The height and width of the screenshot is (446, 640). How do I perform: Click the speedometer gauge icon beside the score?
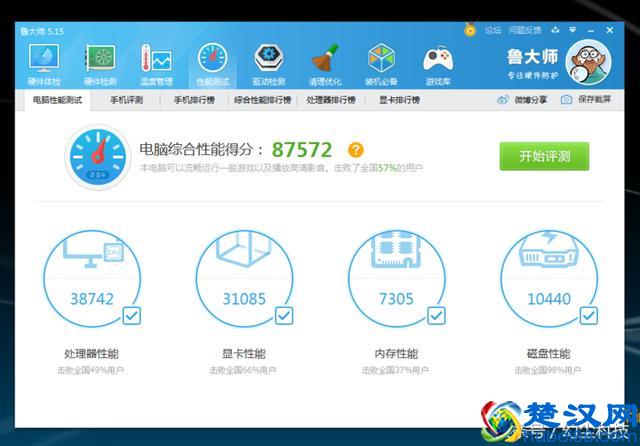[98, 157]
